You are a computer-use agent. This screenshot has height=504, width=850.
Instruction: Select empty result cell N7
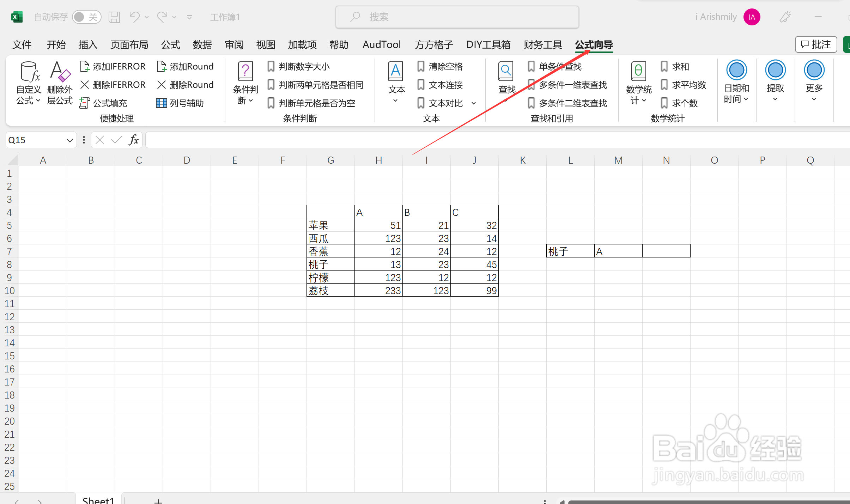(666, 251)
